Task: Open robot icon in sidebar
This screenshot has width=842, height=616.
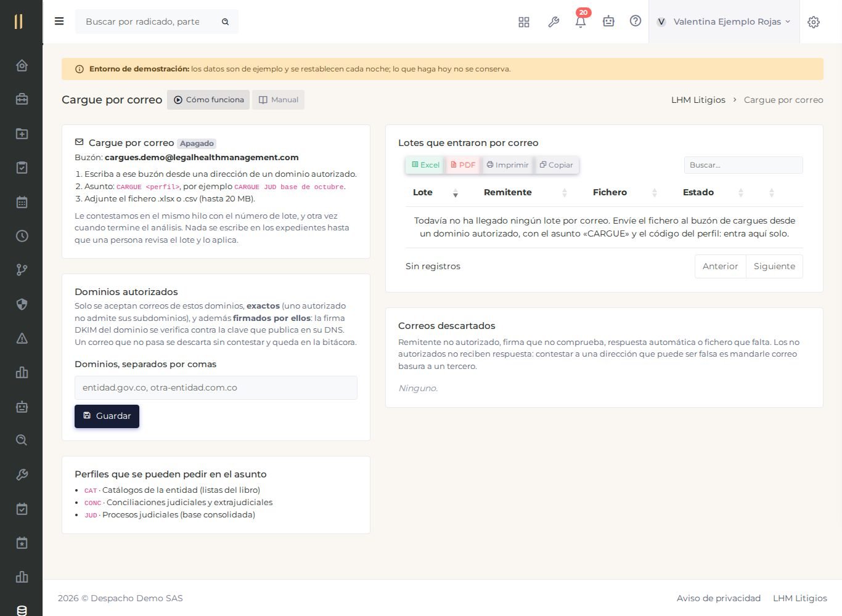Action: tap(22, 407)
